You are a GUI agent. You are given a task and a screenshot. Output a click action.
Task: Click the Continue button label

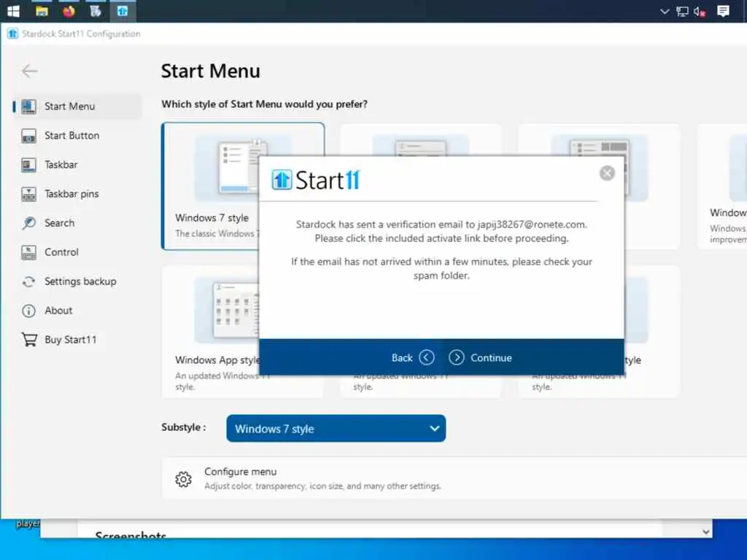tap(491, 357)
